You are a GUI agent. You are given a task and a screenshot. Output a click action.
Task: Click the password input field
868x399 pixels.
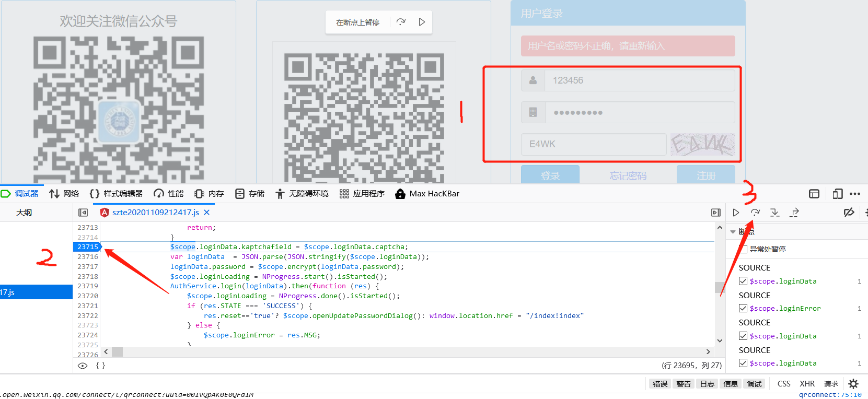pos(640,112)
